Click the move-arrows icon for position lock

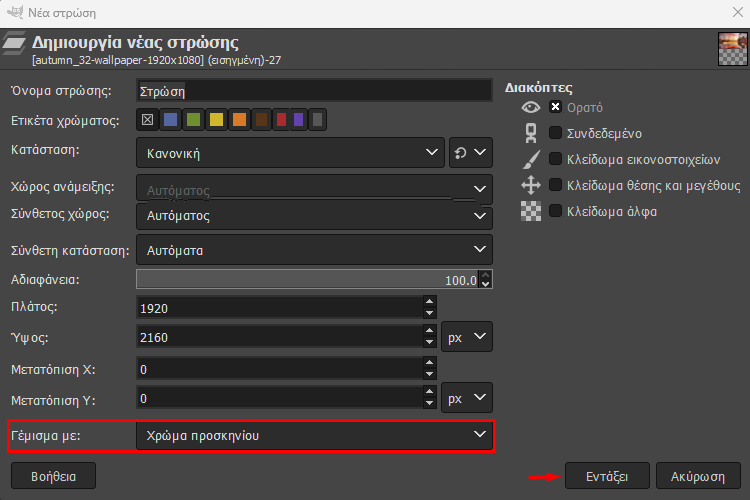coord(531,185)
